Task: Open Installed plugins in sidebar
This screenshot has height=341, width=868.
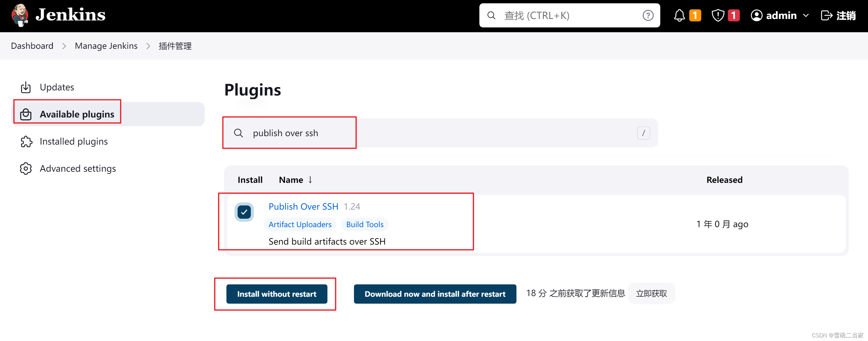Action: pos(109,141)
